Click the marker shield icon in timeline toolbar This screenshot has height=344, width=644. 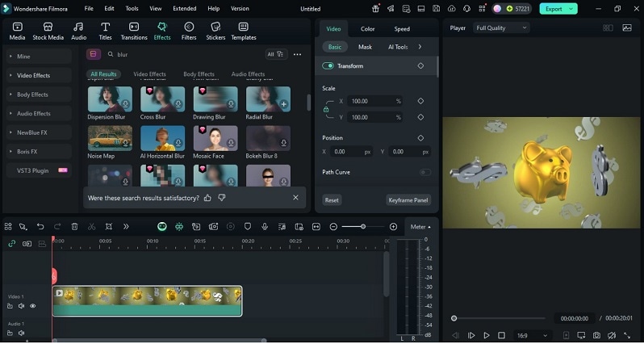click(x=248, y=226)
